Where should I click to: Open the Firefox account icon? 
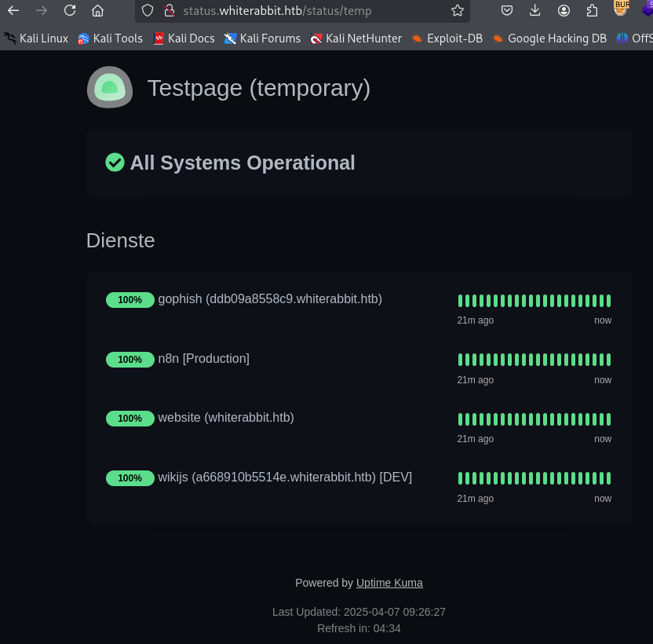[564, 11]
